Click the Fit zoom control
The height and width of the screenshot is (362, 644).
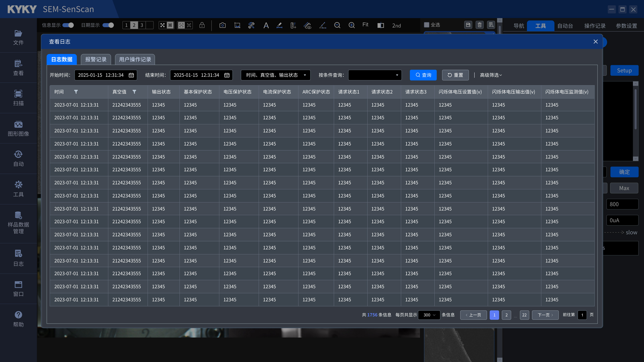365,25
